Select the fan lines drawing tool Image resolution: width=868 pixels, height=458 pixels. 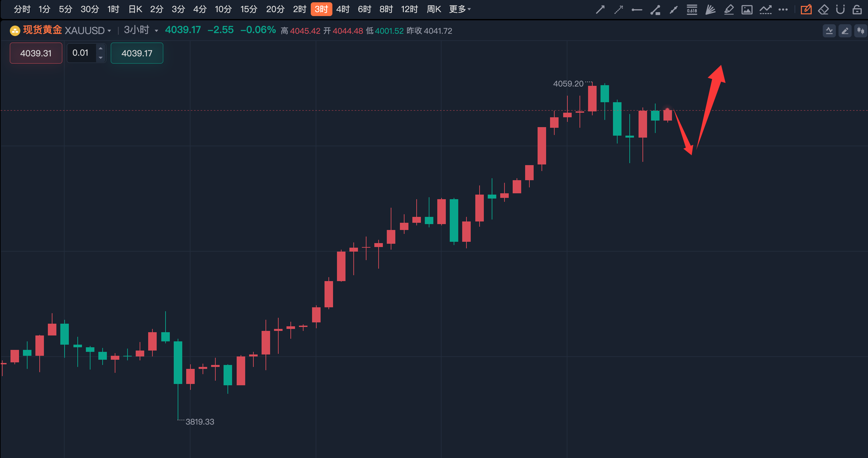click(x=710, y=10)
